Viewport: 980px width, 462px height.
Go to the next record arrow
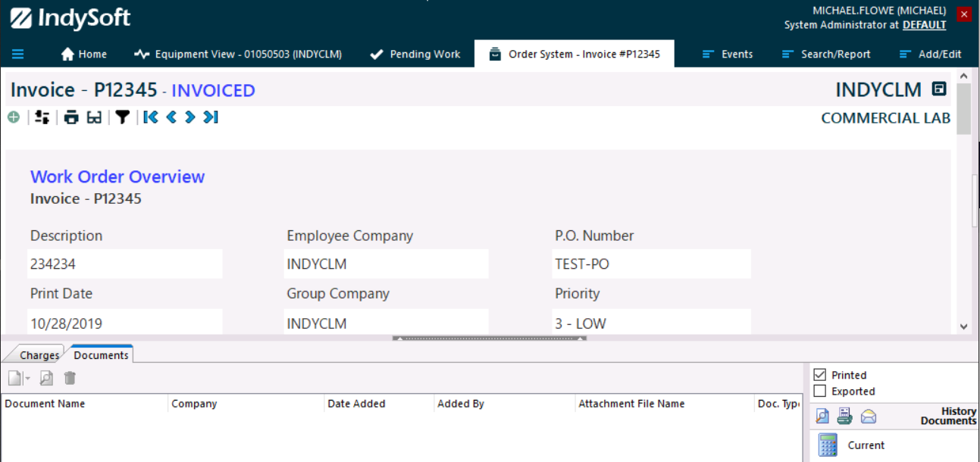pyautogui.click(x=190, y=117)
